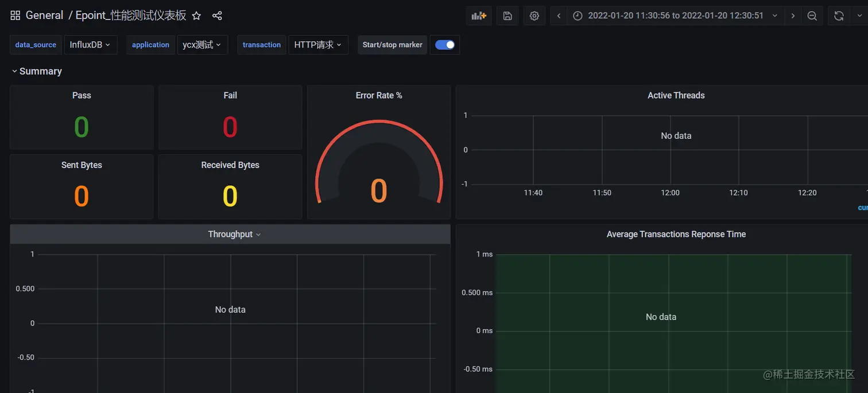
Task: Open the ycx测试 application dropdown
Action: 202,45
